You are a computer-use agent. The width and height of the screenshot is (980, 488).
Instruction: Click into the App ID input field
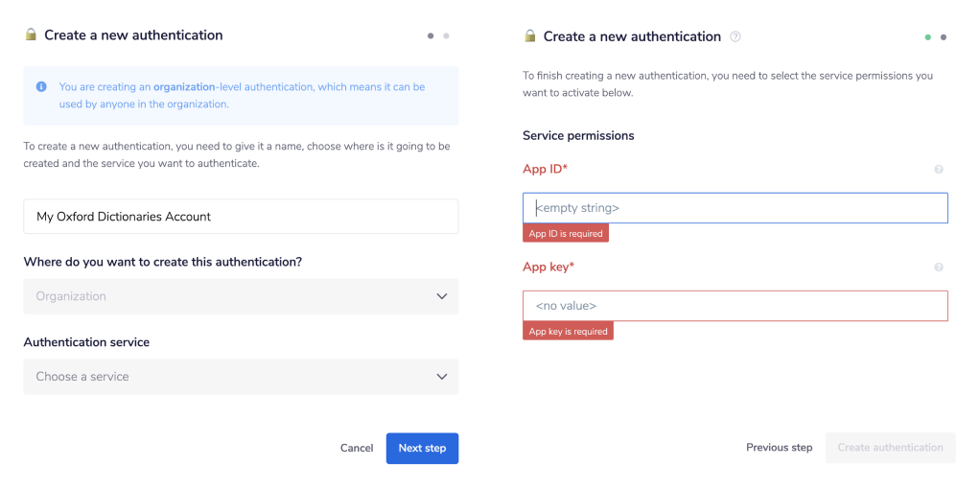tap(735, 208)
